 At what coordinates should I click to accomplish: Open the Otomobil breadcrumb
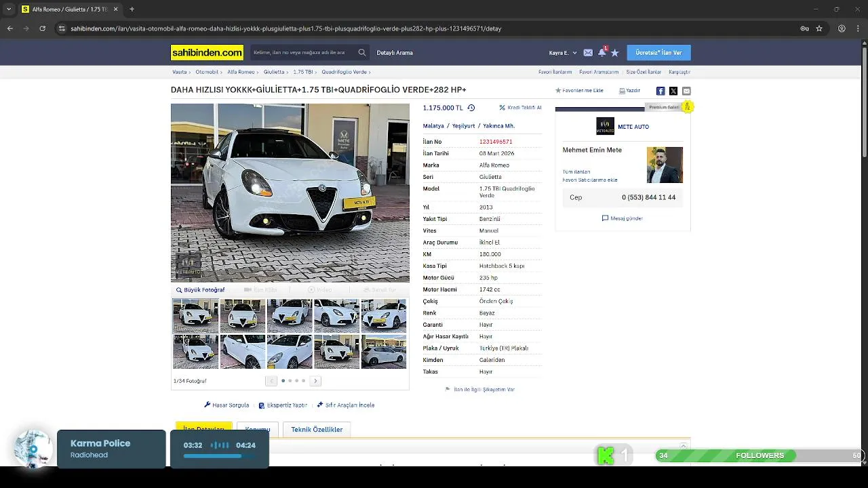(207, 72)
